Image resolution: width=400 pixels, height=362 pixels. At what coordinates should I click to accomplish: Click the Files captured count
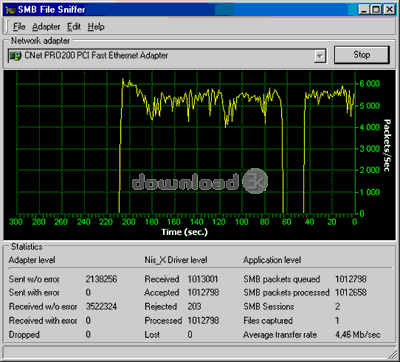[337, 321]
